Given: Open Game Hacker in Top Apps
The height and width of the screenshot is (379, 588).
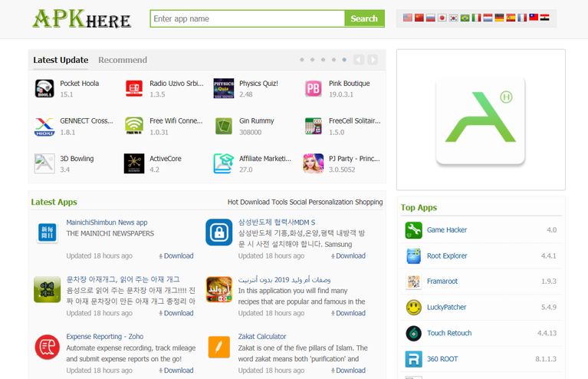Looking at the screenshot, I should [x=447, y=229].
